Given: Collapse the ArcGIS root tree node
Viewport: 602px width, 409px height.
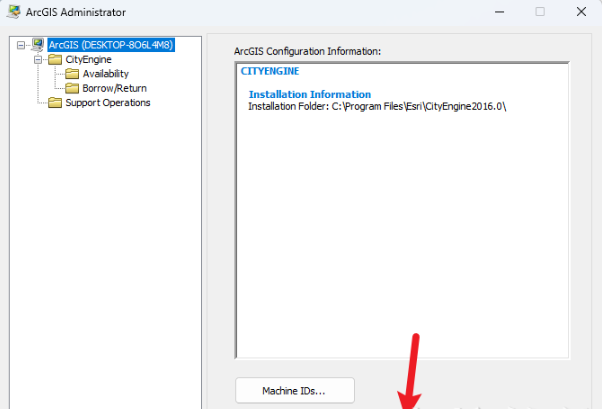Looking at the screenshot, I should (x=22, y=45).
